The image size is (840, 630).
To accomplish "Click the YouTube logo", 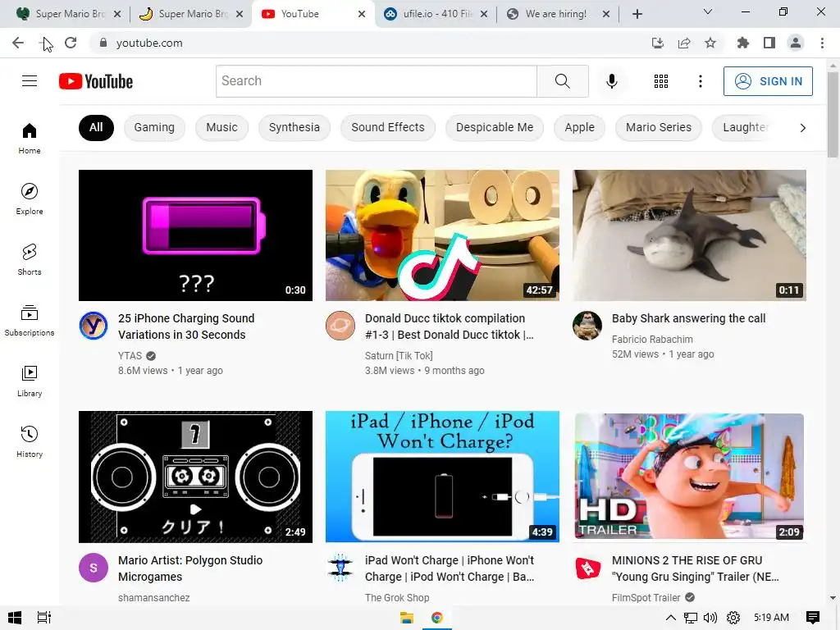I will point(96,81).
